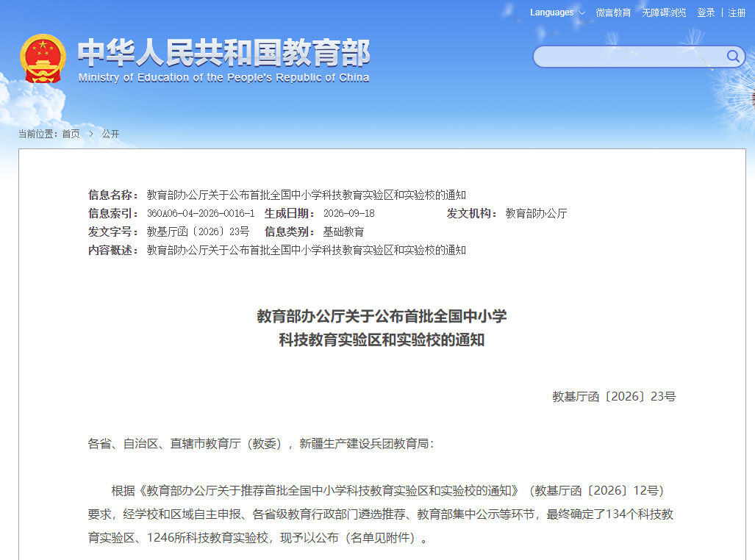Screen dimensions: 755x560
Task: Click the 发文字号 label
Action: 113,231
